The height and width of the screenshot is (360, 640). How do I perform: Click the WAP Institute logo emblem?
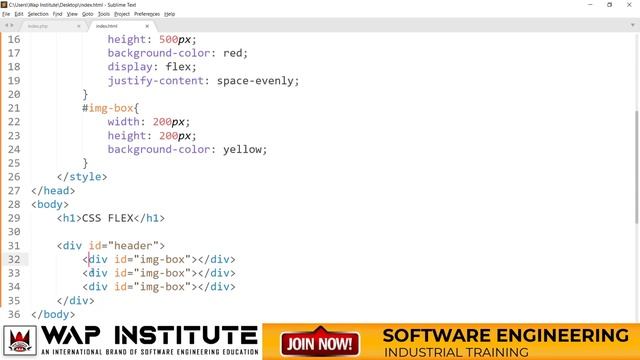coord(20,341)
